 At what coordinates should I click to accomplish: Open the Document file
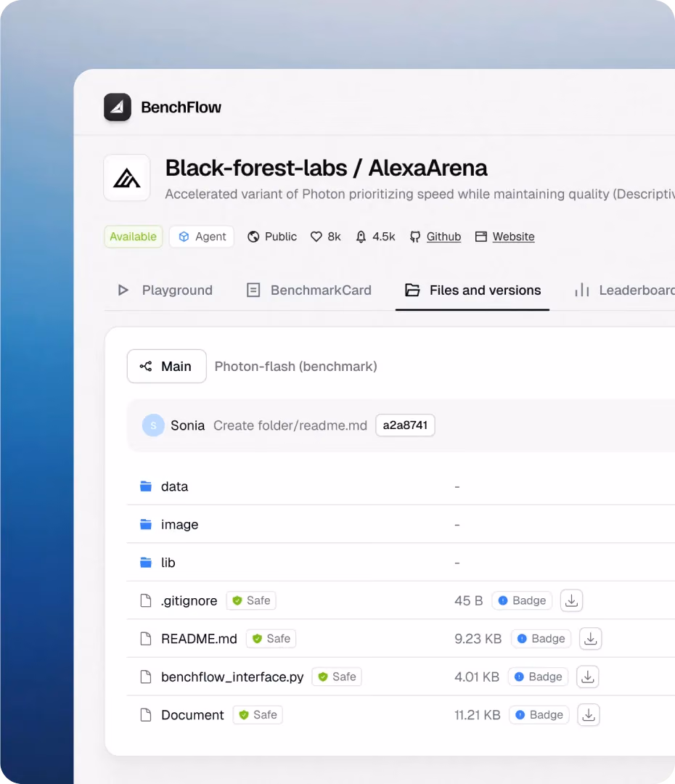point(192,715)
